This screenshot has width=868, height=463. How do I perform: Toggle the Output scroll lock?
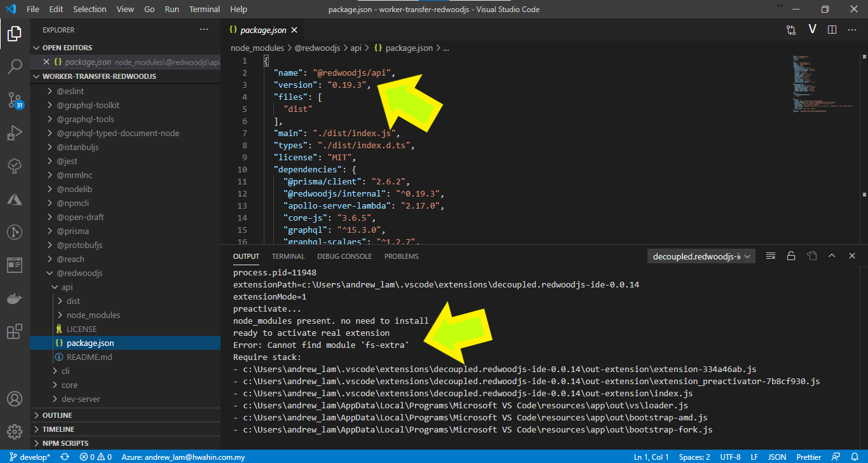pyautogui.click(x=791, y=256)
